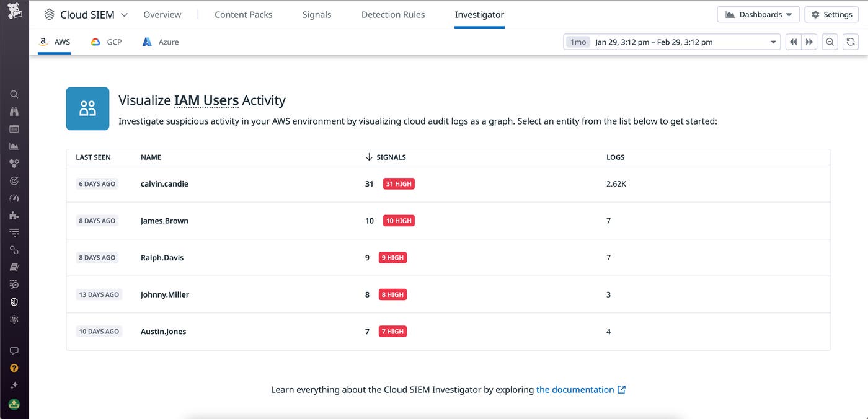Click the 10 HIGH signals badge
The width and height of the screenshot is (868, 419).
[399, 221]
